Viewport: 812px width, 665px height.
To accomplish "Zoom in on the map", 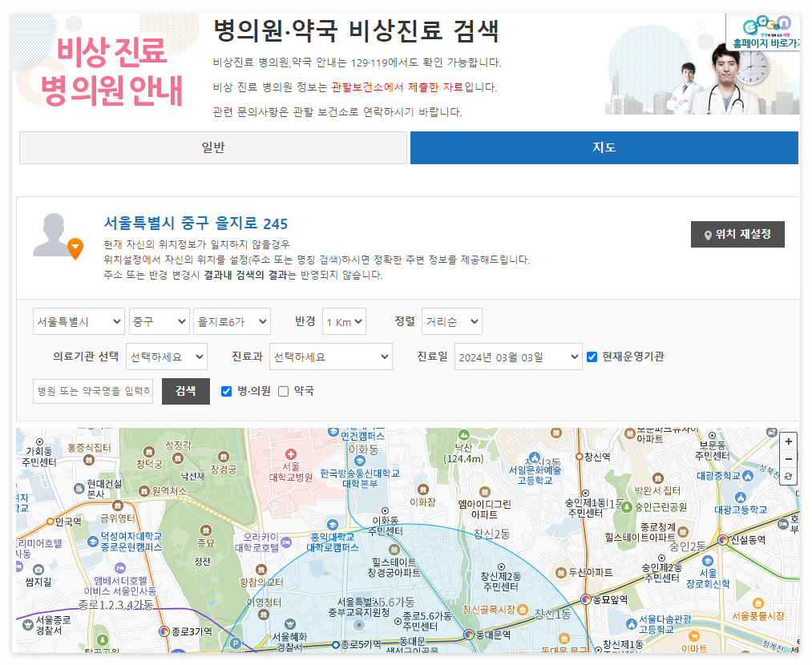I will (x=789, y=441).
